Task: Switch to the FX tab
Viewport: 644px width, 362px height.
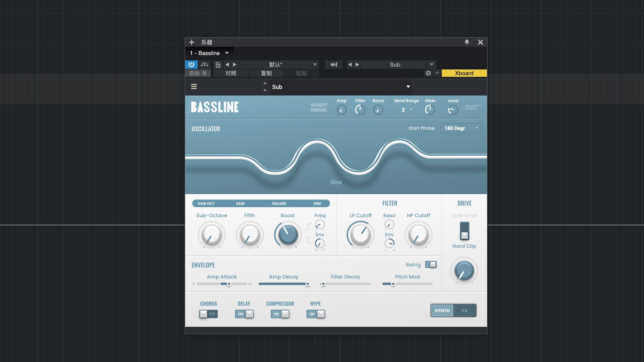Action: click(x=465, y=311)
